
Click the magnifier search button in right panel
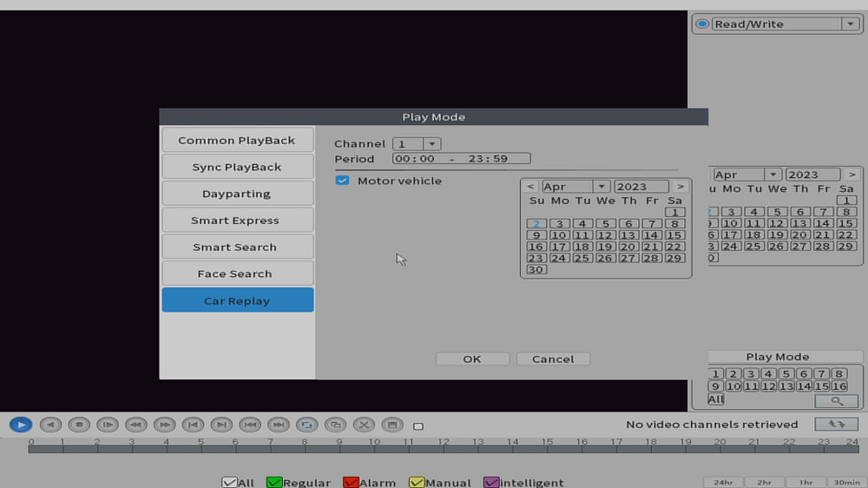[837, 400]
